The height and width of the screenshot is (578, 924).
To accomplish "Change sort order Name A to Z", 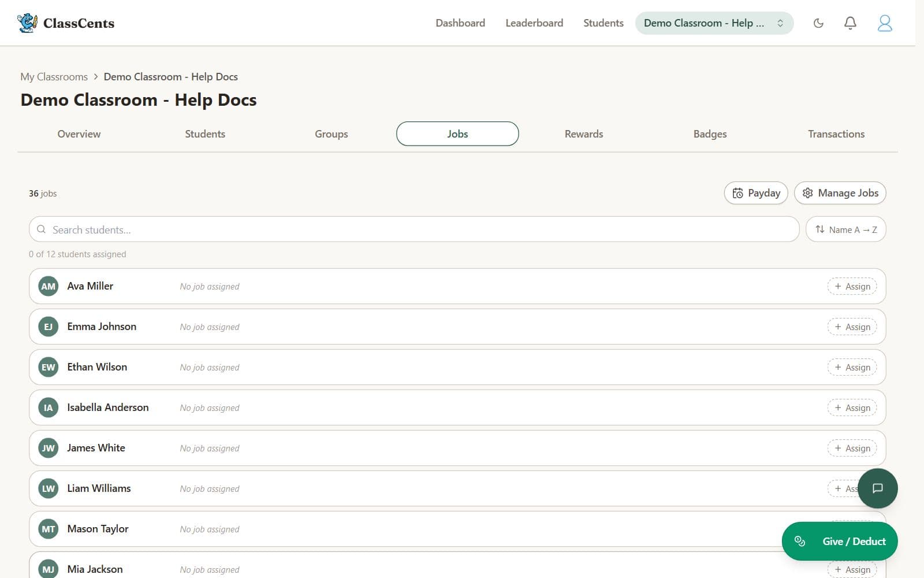I will coord(845,229).
